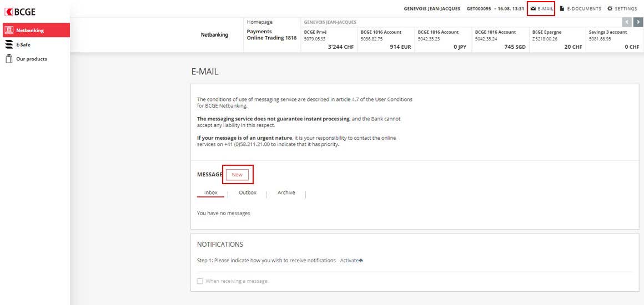
Task: Click the user name GENEVOIS JEAN-JACQUES at top
Action: [x=432, y=9]
